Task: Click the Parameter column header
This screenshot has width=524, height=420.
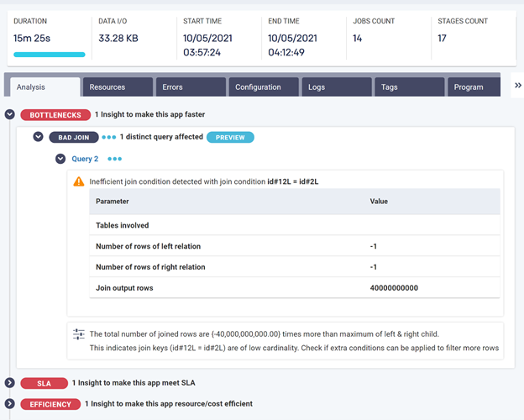Action: (x=113, y=202)
